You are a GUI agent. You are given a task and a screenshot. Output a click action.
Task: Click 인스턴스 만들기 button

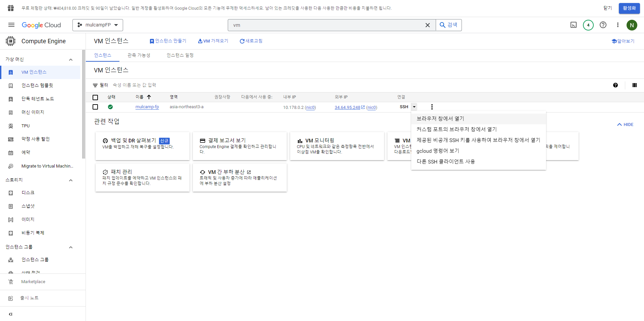168,41
